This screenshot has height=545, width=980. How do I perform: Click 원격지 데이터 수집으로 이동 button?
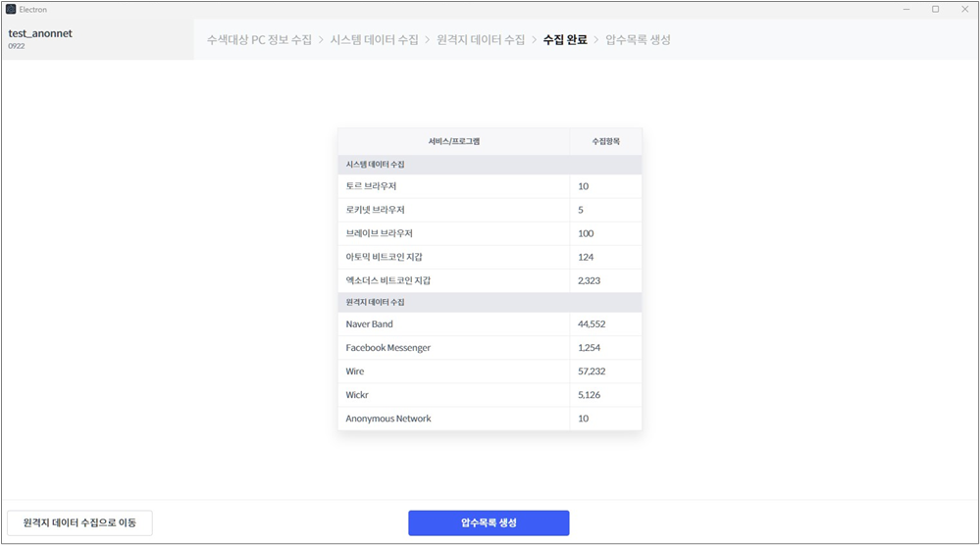click(x=79, y=522)
